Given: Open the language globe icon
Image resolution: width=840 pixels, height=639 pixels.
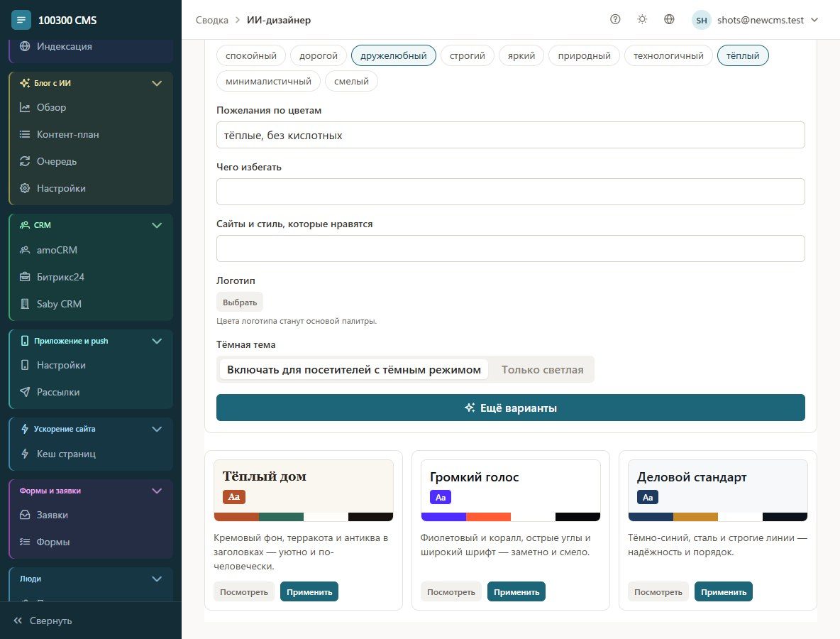Looking at the screenshot, I should (x=669, y=19).
